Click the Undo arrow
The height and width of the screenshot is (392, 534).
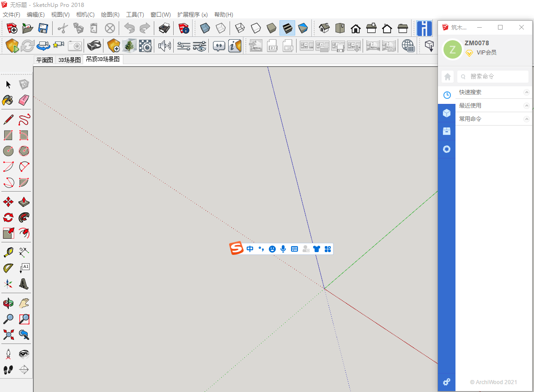pyautogui.click(x=129, y=28)
